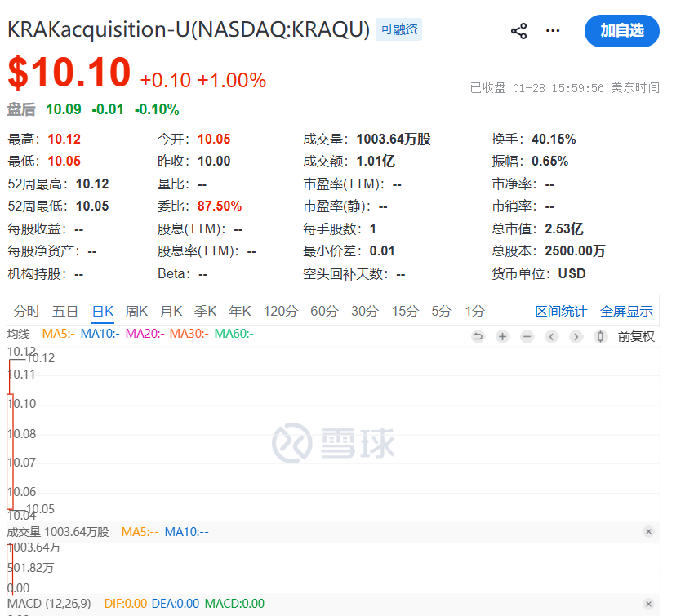Close the 成交量 volume indicator panel

click(x=648, y=532)
